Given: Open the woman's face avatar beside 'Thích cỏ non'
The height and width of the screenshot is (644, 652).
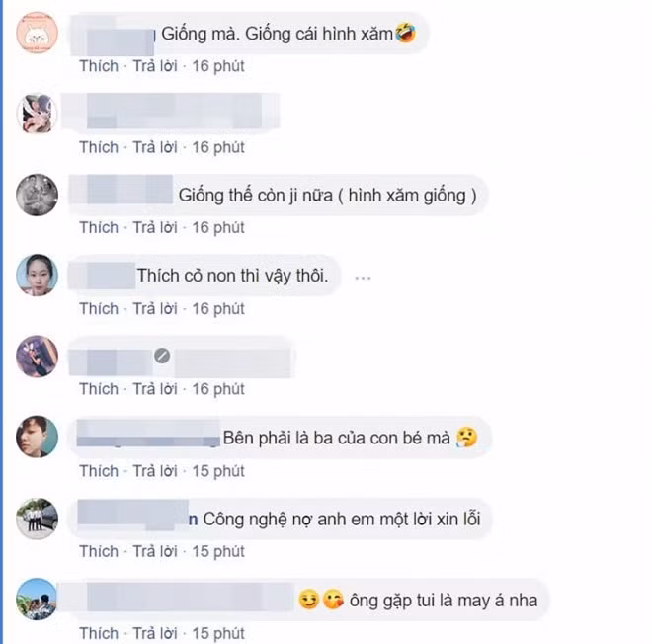Looking at the screenshot, I should [37, 276].
